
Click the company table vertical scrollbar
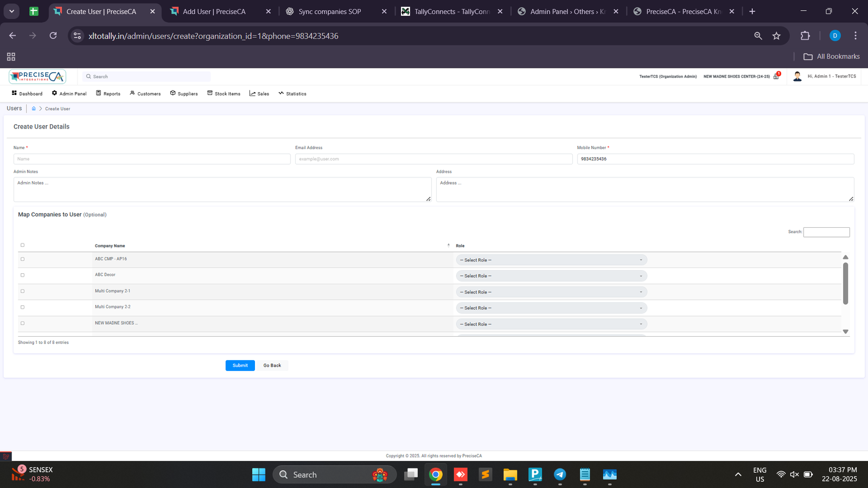click(x=845, y=284)
